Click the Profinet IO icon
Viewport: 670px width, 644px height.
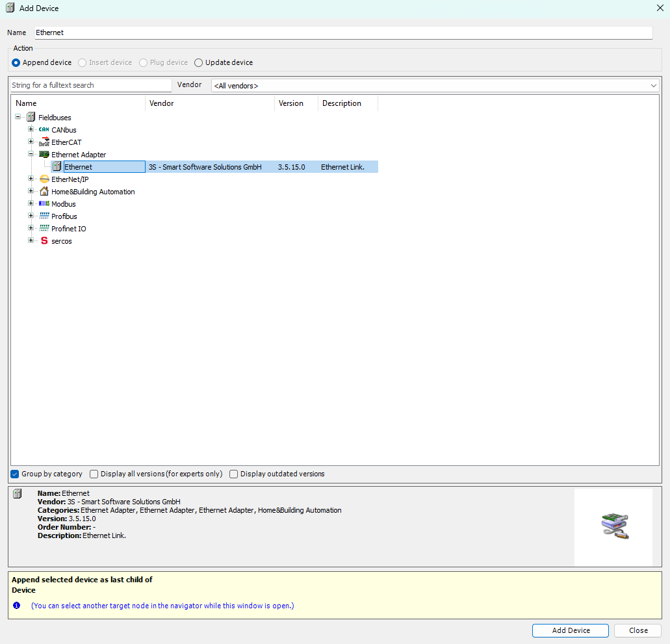pyautogui.click(x=43, y=228)
